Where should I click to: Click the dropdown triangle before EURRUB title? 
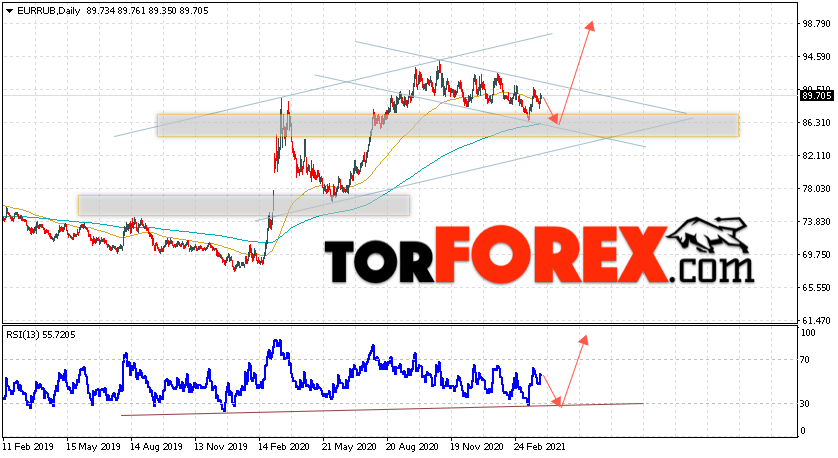click(10, 11)
